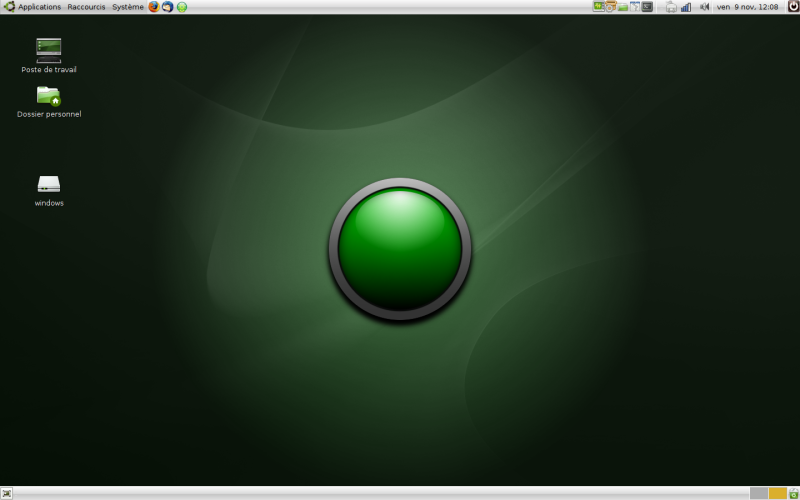Click the window/document panel launcher icon
Image resolution: width=800 pixels, height=500 pixels.
point(635,7)
